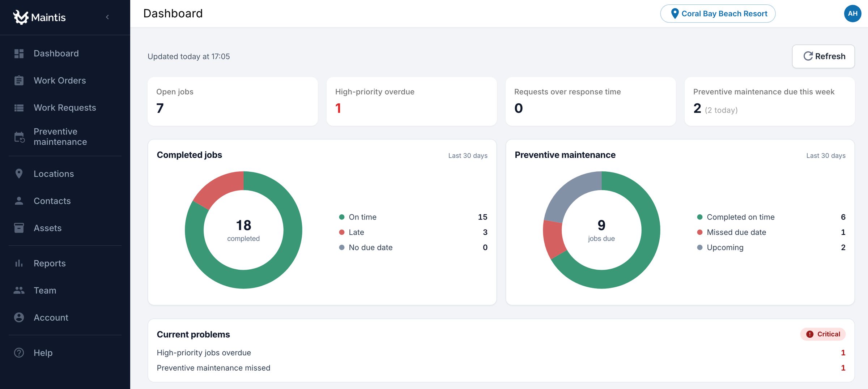Open Preventive maintenance due this week card
The height and width of the screenshot is (389, 868).
(x=770, y=102)
